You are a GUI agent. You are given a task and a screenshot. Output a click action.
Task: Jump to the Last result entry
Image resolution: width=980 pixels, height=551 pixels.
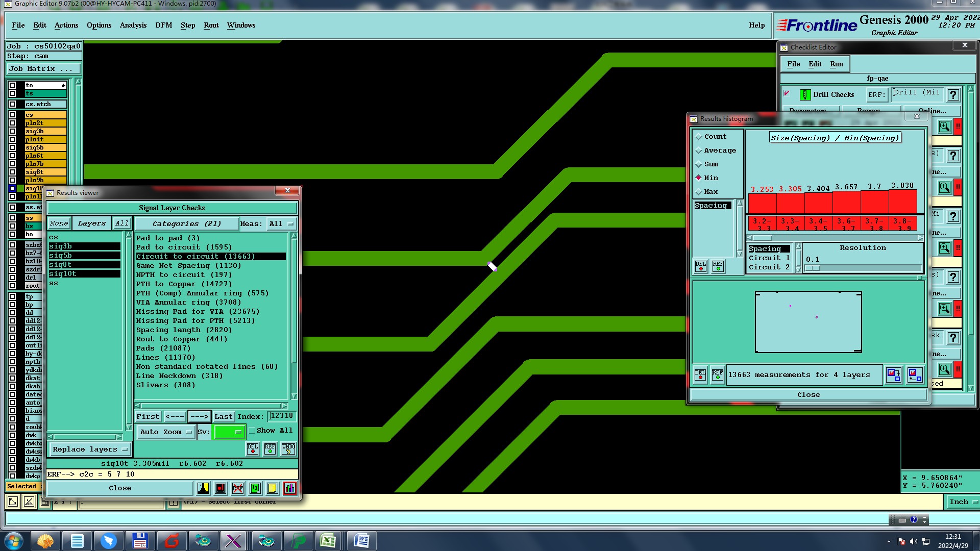[223, 416]
